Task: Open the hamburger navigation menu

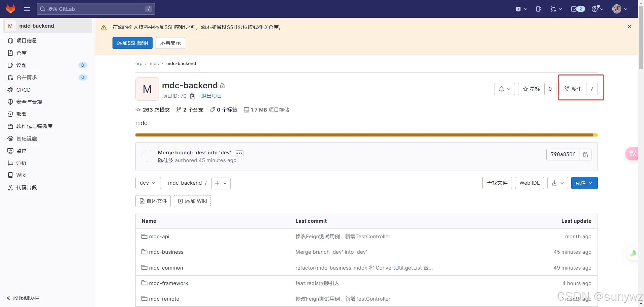Action: (27, 9)
